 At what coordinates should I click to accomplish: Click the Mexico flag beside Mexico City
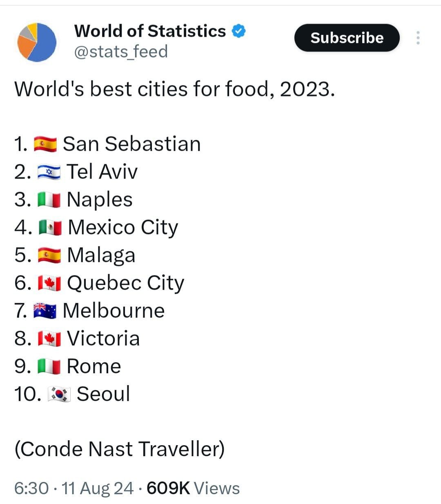50,228
